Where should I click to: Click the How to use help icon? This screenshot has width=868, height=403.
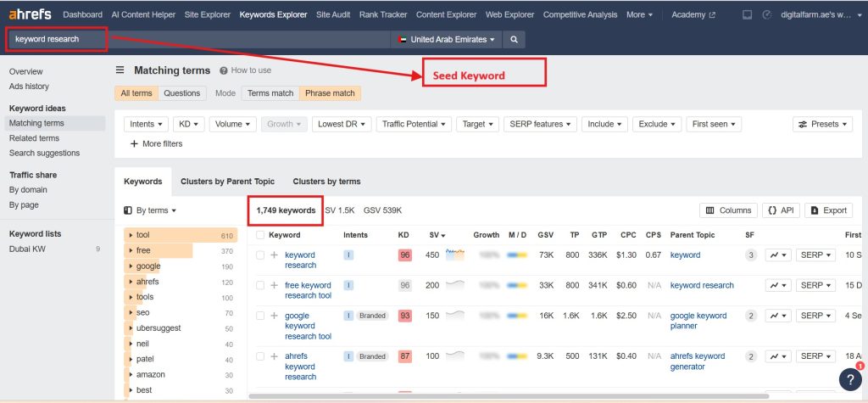point(224,70)
